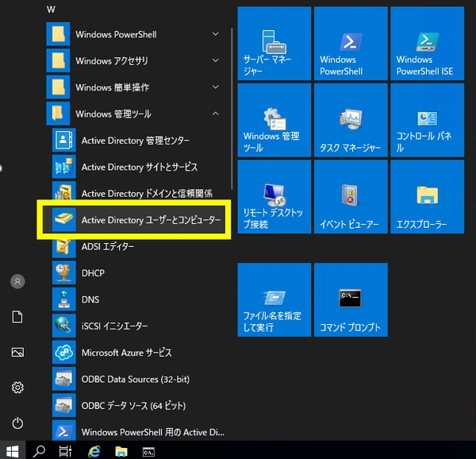Image resolution: width=476 pixels, height=459 pixels.
Task: Click the Windows Start button
Action: tap(13, 451)
